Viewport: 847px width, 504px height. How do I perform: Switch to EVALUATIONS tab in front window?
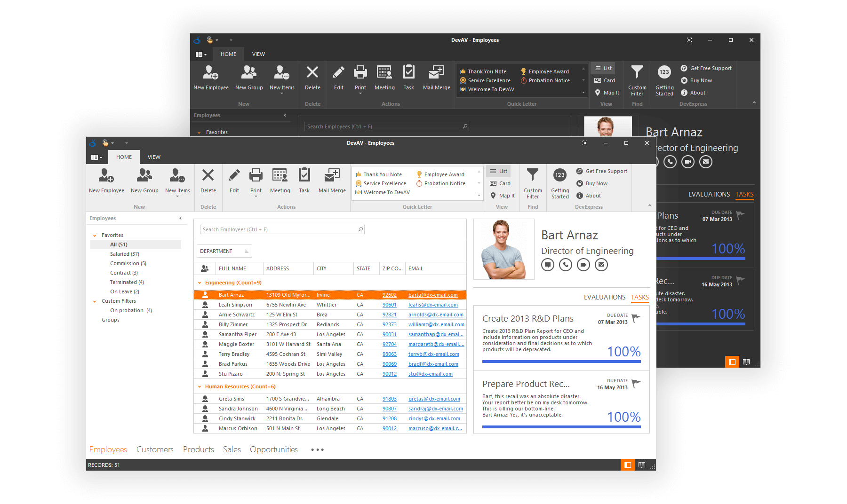tap(605, 297)
